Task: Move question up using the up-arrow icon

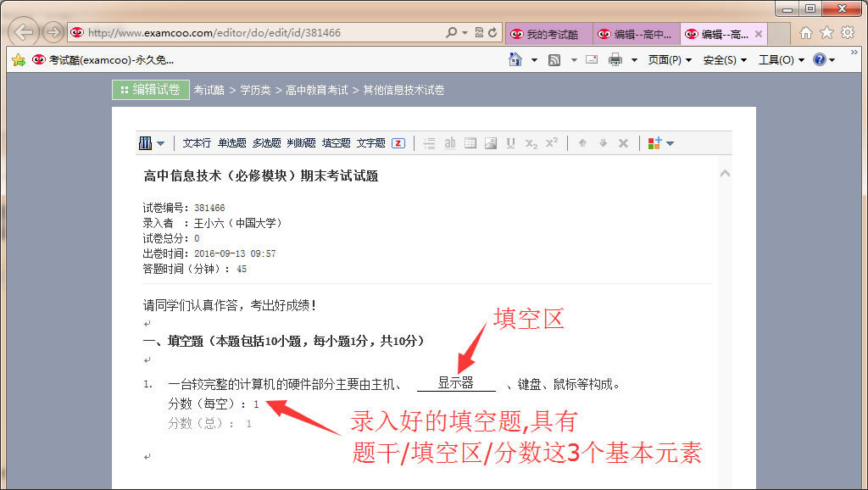Action: (x=583, y=142)
